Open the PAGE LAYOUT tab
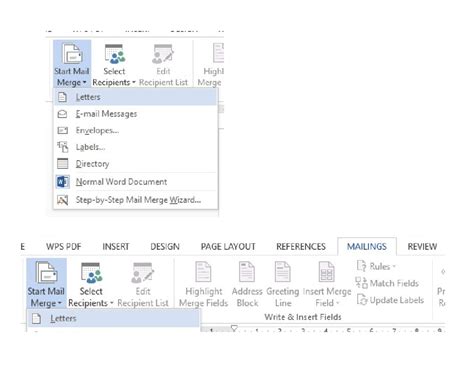474x366 pixels. point(228,247)
